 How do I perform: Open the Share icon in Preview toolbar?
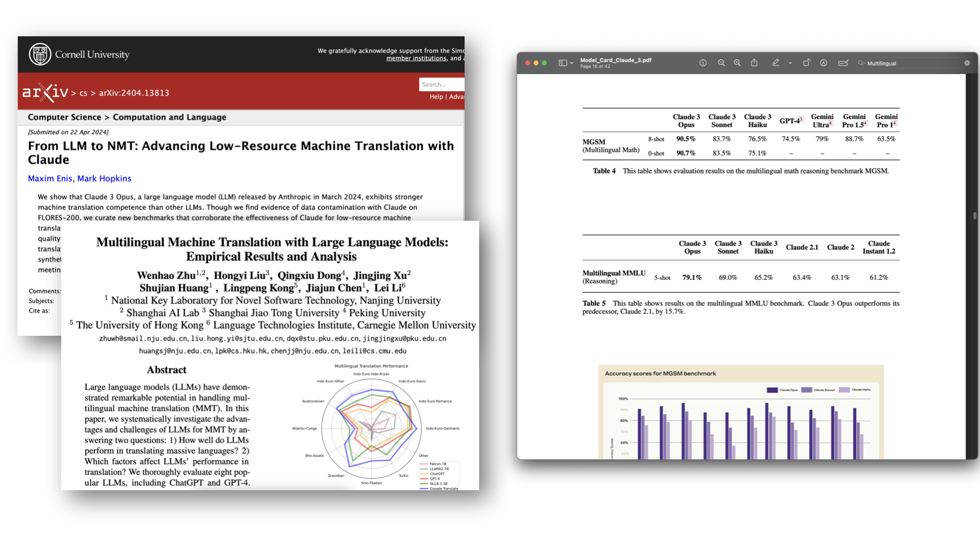(x=754, y=63)
